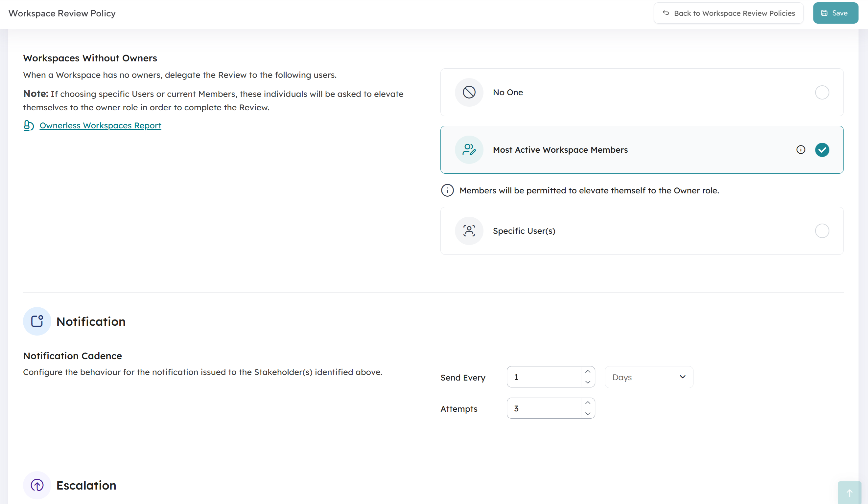Decrease the Attempts value

[x=588, y=413]
